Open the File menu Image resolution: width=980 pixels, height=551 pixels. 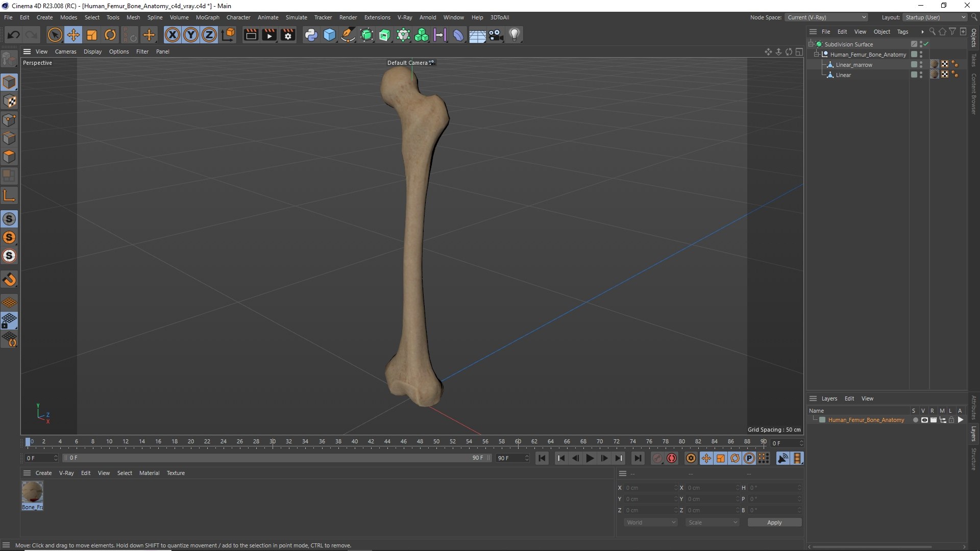click(8, 17)
